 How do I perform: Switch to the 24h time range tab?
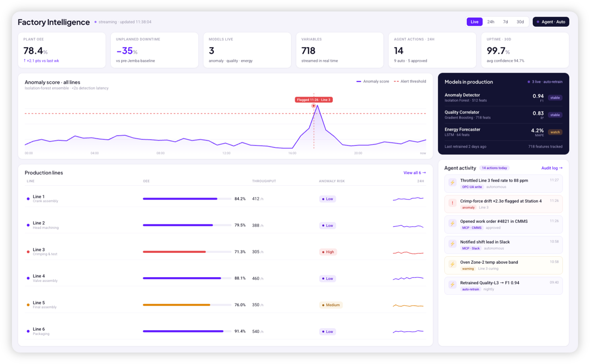pos(491,22)
